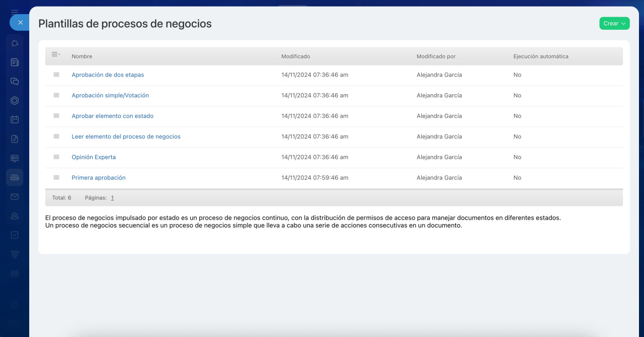Open row menu for Aprobación simple/Votación
Viewport: 644px width, 337px height.
(56, 95)
